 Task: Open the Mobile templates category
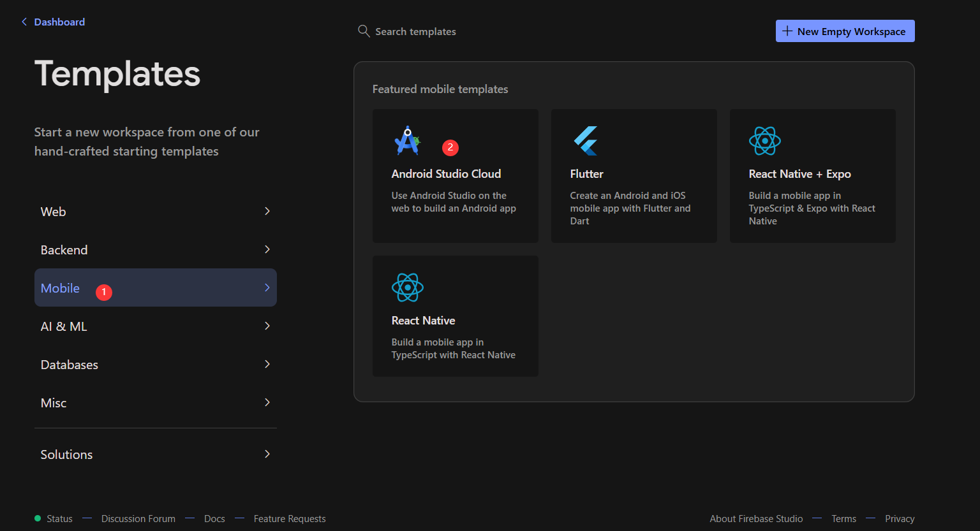[61, 288]
